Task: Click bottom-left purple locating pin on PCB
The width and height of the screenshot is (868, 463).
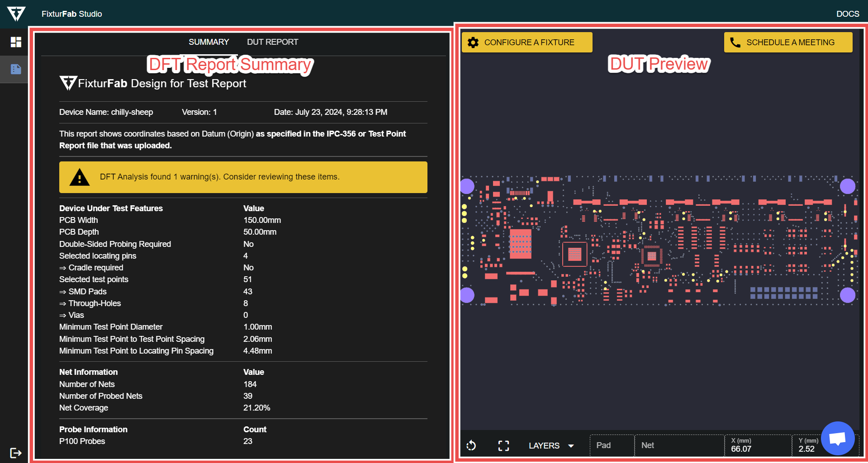Action: coord(467,295)
